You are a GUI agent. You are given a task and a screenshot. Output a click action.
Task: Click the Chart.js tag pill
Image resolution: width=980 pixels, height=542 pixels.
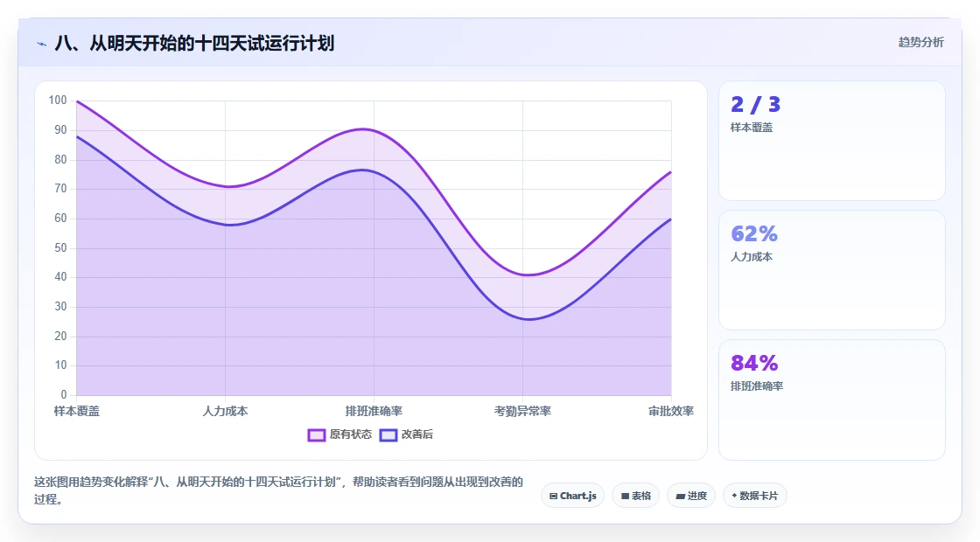[x=572, y=496]
